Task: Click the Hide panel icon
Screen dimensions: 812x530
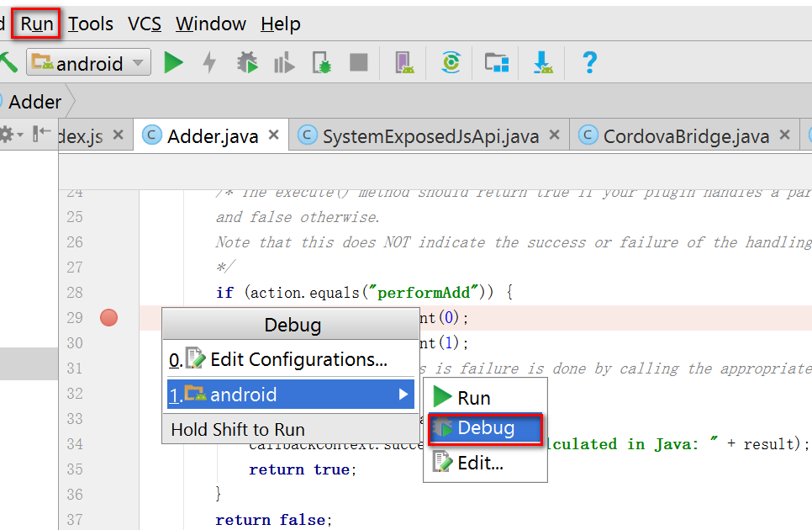Action: (x=41, y=134)
